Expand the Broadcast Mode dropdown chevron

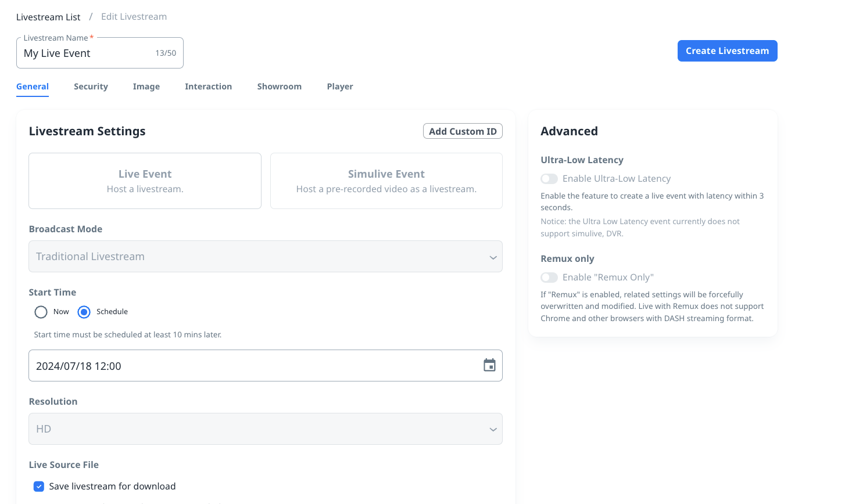coord(493,257)
